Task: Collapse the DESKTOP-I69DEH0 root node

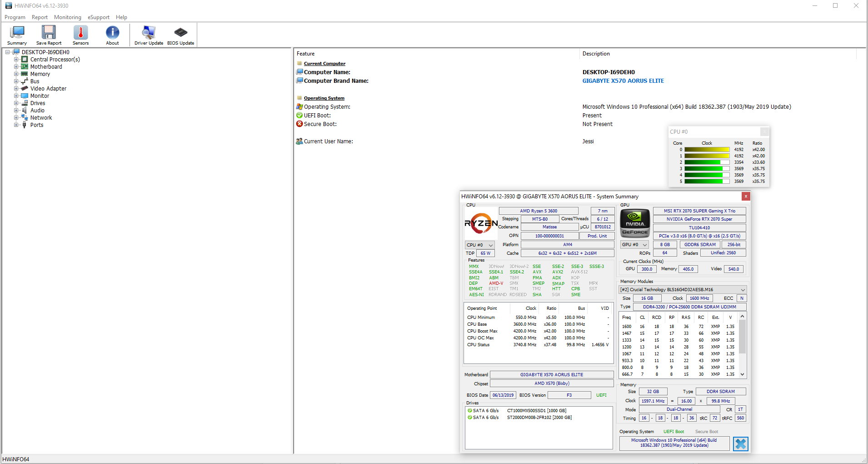Action: (x=8, y=52)
